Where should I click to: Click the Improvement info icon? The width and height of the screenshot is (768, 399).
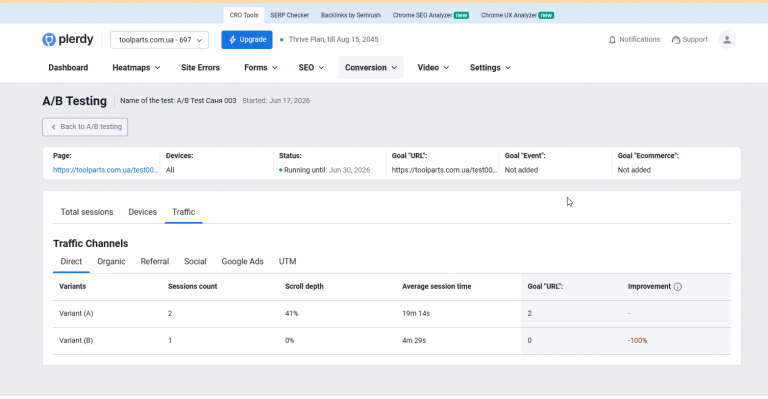point(677,287)
